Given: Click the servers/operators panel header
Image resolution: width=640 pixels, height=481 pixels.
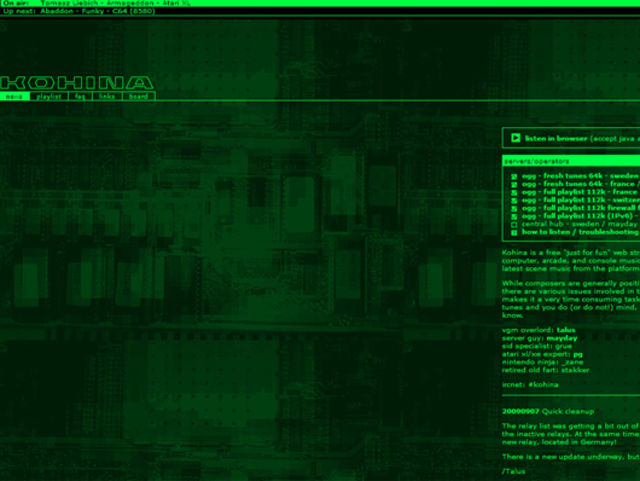Looking at the screenshot, I should (571, 161).
